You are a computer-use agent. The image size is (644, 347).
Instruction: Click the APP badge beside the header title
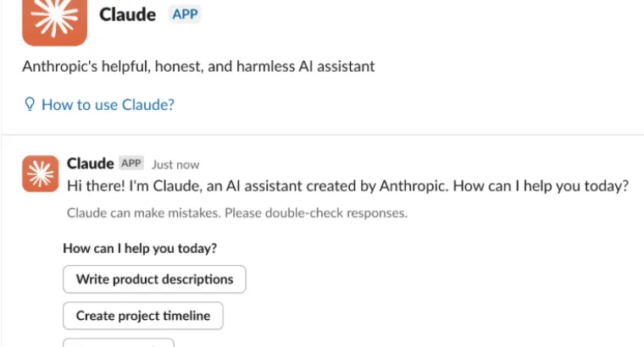(185, 14)
